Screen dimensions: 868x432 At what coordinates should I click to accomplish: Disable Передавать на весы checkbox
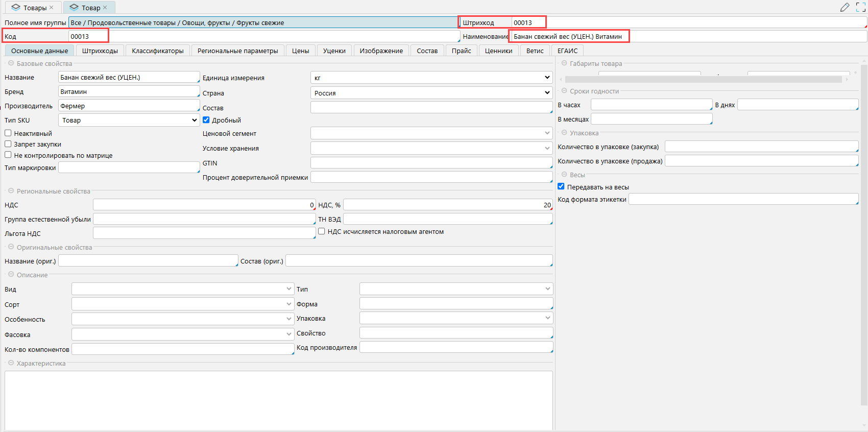pyautogui.click(x=561, y=187)
